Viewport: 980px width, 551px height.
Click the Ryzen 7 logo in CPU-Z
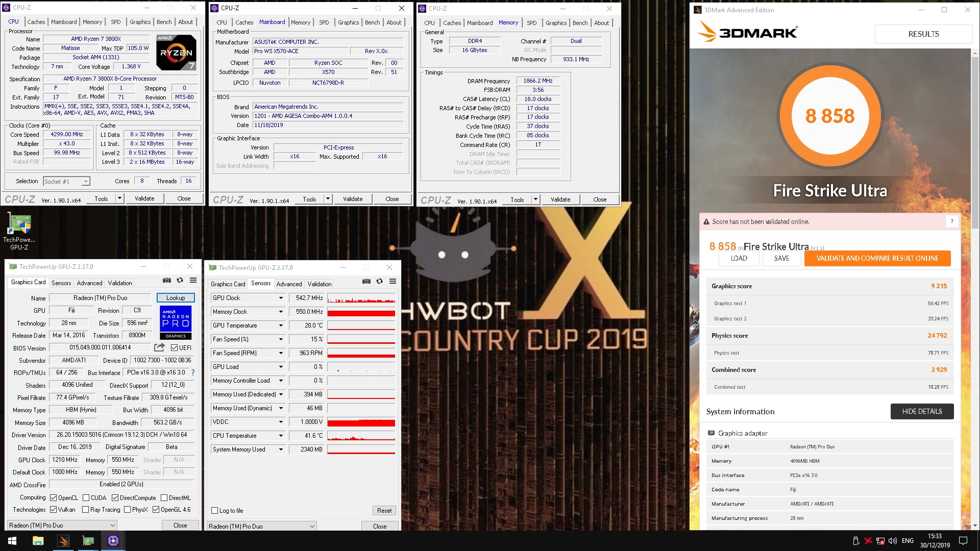click(176, 53)
